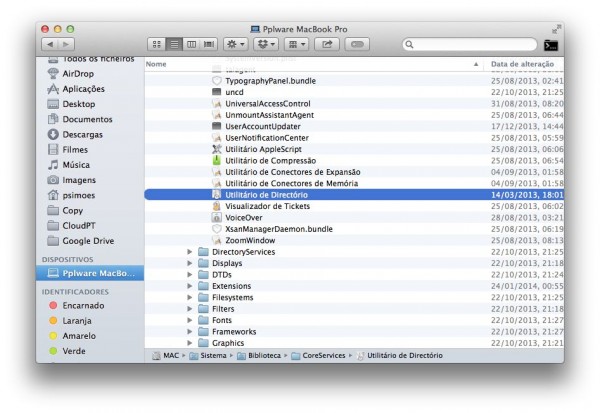This screenshot has height=413, width=600.
Task: Click CoreServices in the path bar
Action: 318,356
